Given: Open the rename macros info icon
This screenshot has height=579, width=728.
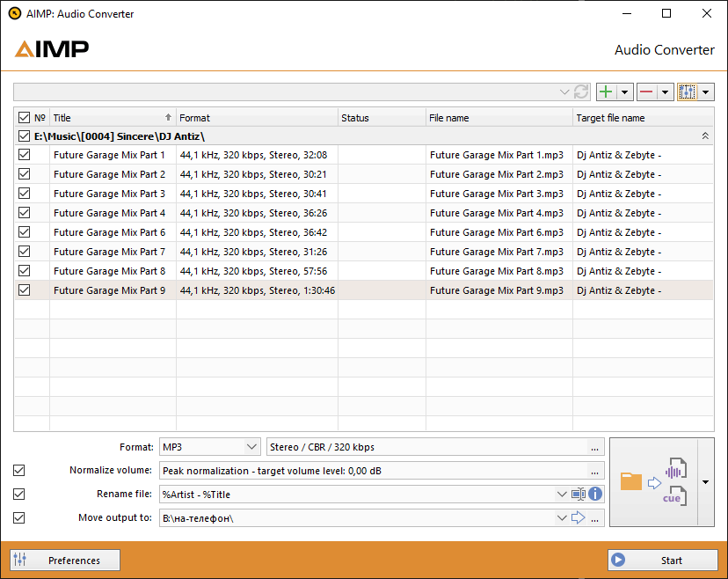Looking at the screenshot, I should click(595, 495).
